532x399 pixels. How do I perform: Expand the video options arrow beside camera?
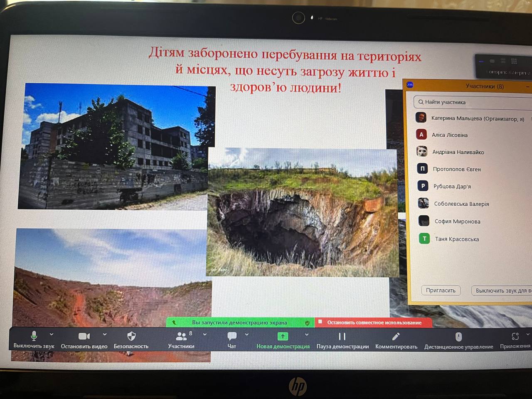(x=105, y=334)
